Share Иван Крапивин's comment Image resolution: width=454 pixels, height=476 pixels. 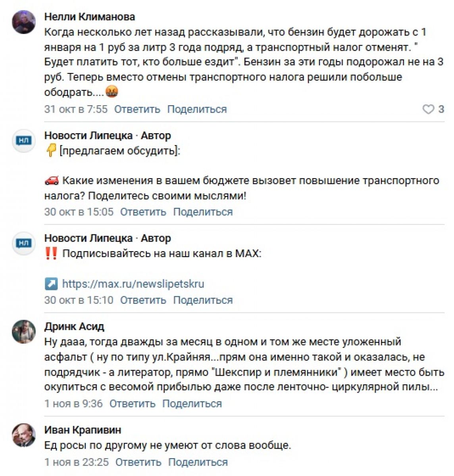[x=198, y=463]
